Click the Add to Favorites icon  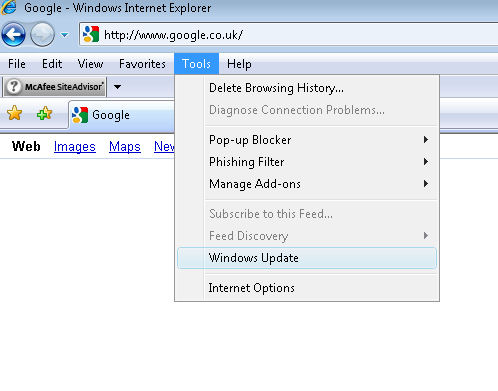click(x=44, y=113)
